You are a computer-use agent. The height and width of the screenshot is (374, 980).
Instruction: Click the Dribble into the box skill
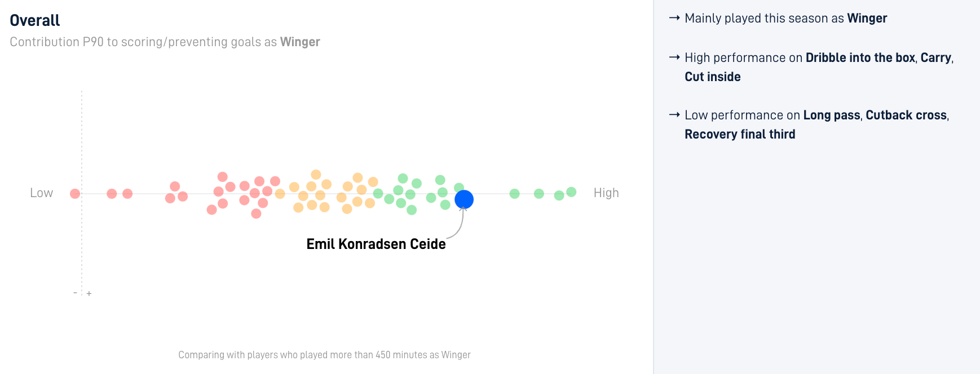coord(860,57)
